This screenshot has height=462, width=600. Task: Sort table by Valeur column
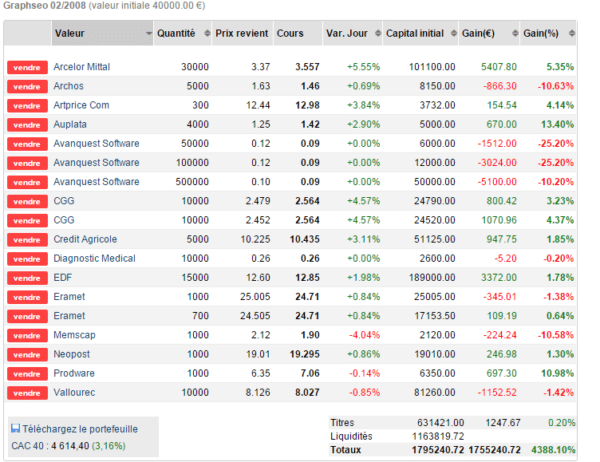tap(103, 33)
